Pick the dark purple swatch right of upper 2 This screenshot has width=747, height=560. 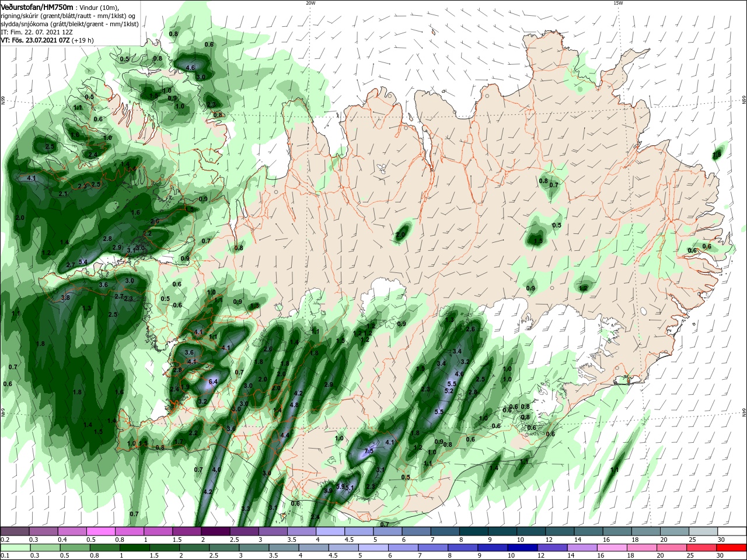[x=215, y=531]
